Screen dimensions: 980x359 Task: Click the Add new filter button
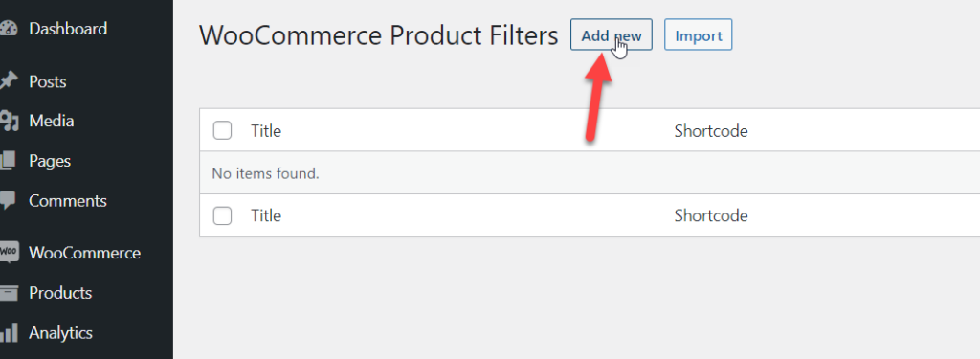coord(612,35)
